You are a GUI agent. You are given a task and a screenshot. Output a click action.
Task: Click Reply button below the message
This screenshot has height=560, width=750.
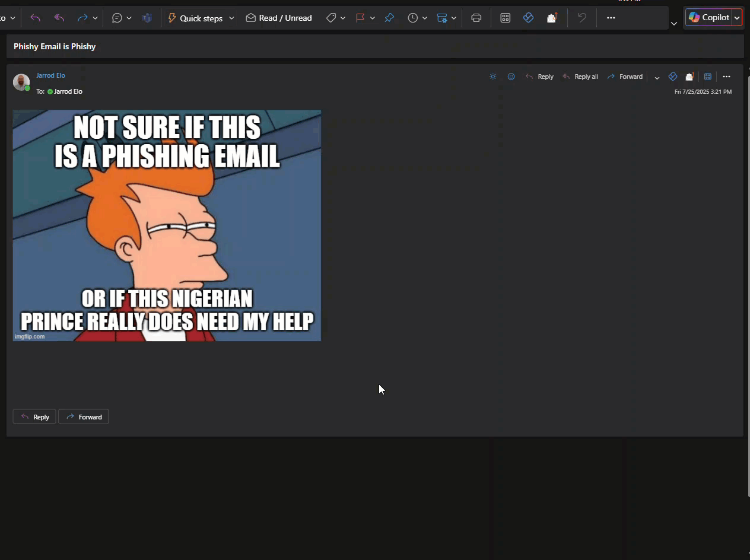34,417
